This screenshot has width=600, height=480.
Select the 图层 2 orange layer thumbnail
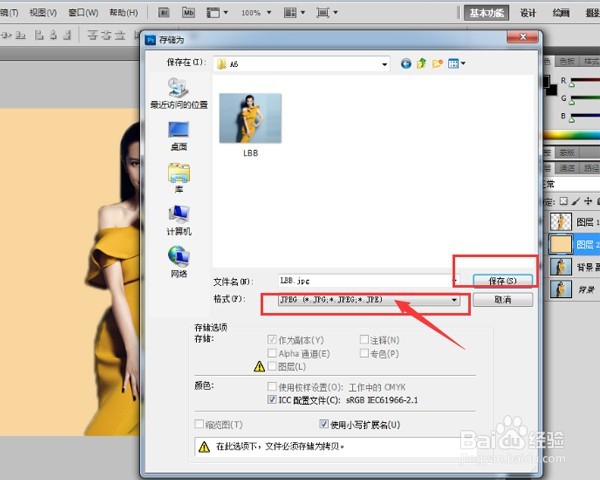pos(561,244)
